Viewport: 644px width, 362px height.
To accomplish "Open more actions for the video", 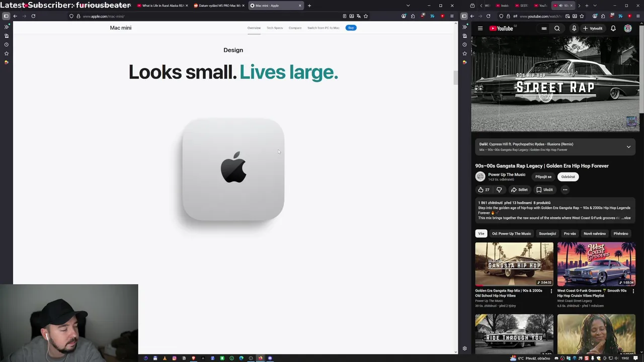I will pyautogui.click(x=565, y=190).
